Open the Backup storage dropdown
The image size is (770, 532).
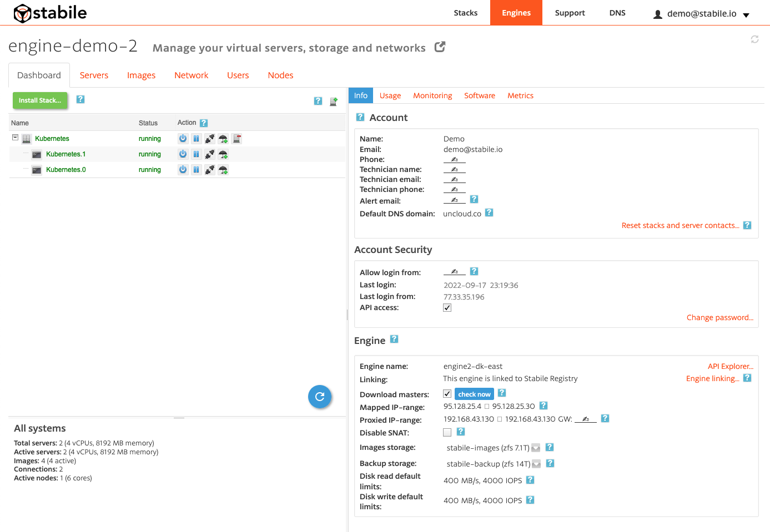[x=536, y=464]
